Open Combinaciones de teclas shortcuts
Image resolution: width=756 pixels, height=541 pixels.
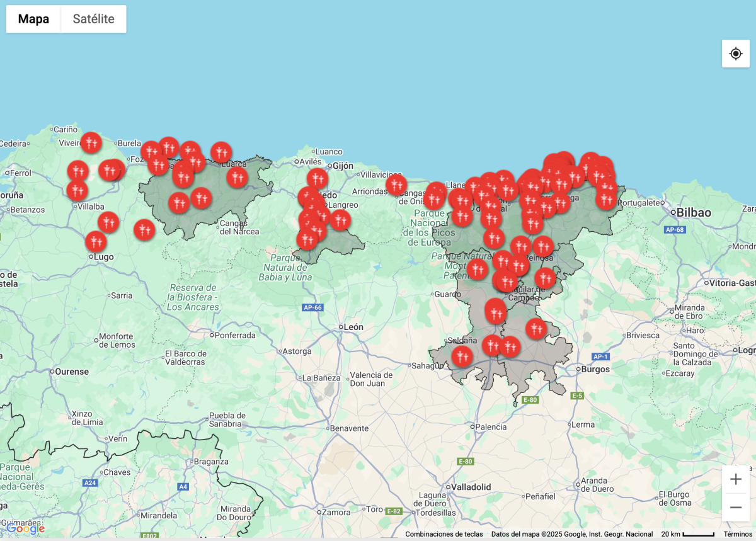444,534
